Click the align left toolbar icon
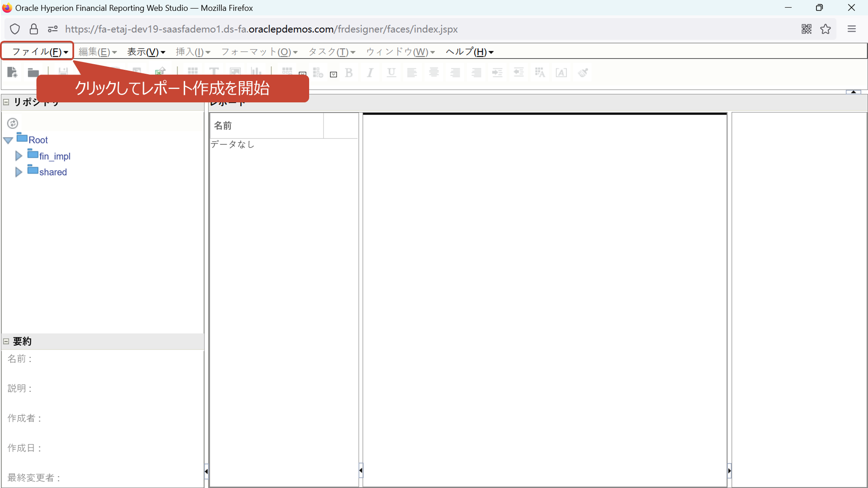868x488 pixels. [x=412, y=73]
